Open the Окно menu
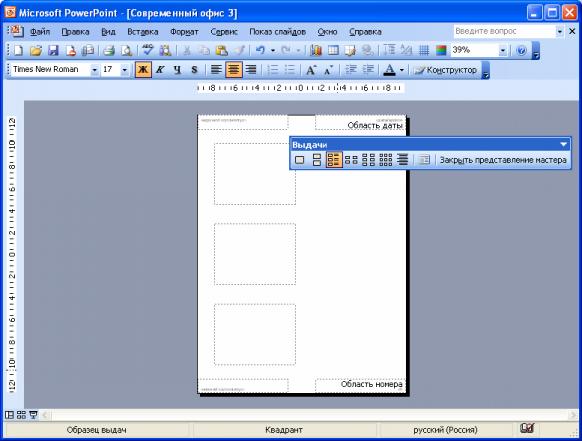582x441 pixels. pyautogui.click(x=327, y=32)
